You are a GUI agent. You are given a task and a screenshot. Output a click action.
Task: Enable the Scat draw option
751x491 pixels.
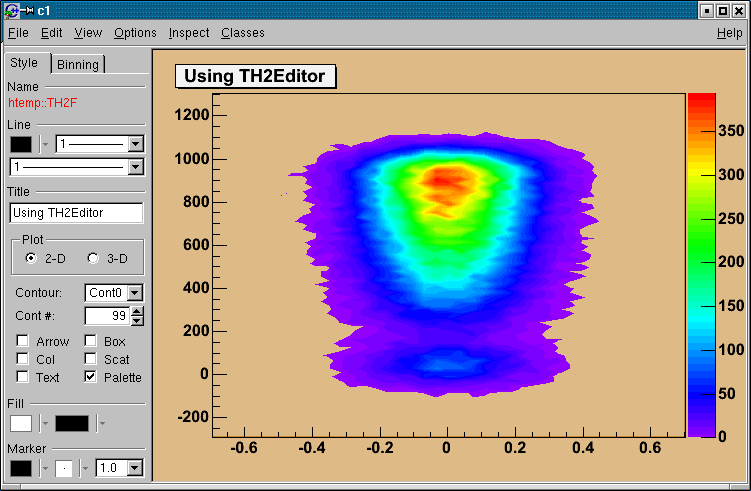pyautogui.click(x=91, y=359)
